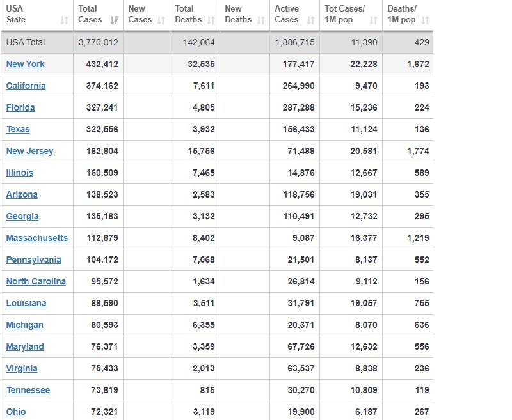Viewport: 512px width, 420px height.
Task: Select the Texas link
Action: [18, 129]
